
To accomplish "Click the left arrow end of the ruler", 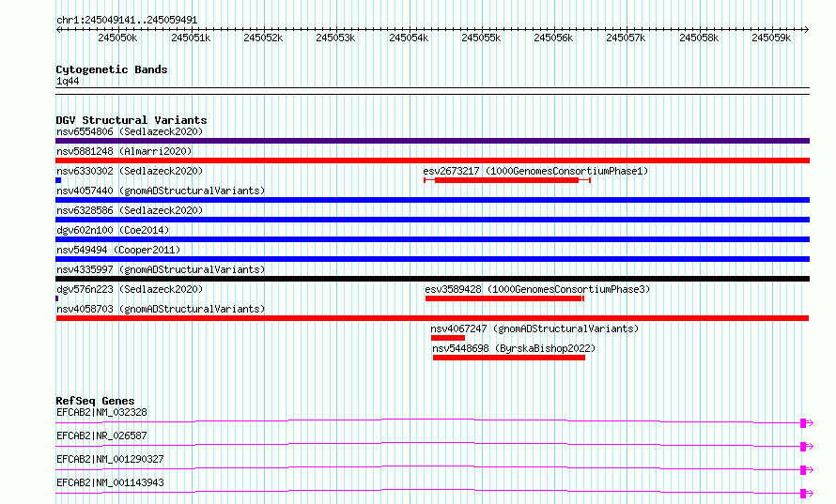I will [x=58, y=29].
